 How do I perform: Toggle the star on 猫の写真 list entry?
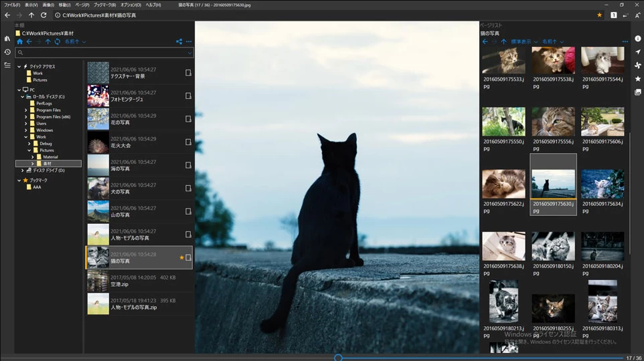[181, 257]
